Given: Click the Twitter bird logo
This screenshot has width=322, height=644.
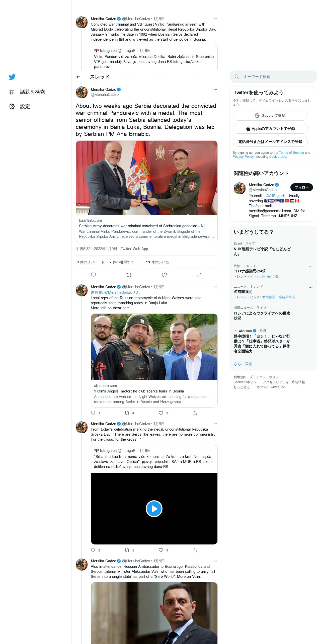Looking at the screenshot, I should (x=12, y=77).
